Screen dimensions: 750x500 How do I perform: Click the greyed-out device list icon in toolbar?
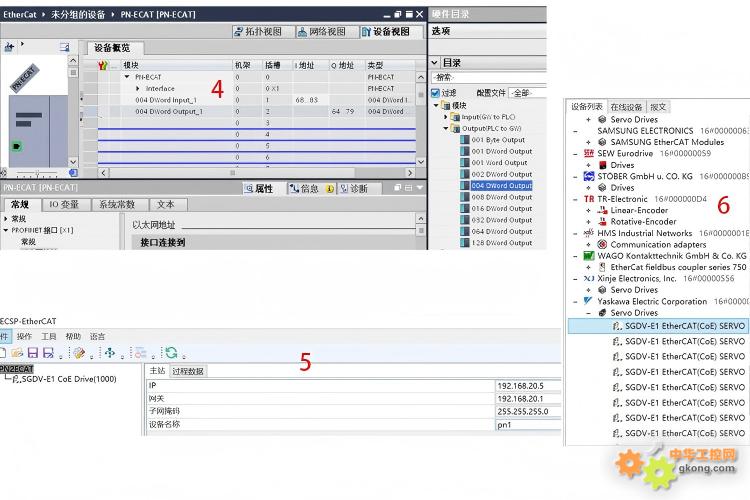pos(140,353)
